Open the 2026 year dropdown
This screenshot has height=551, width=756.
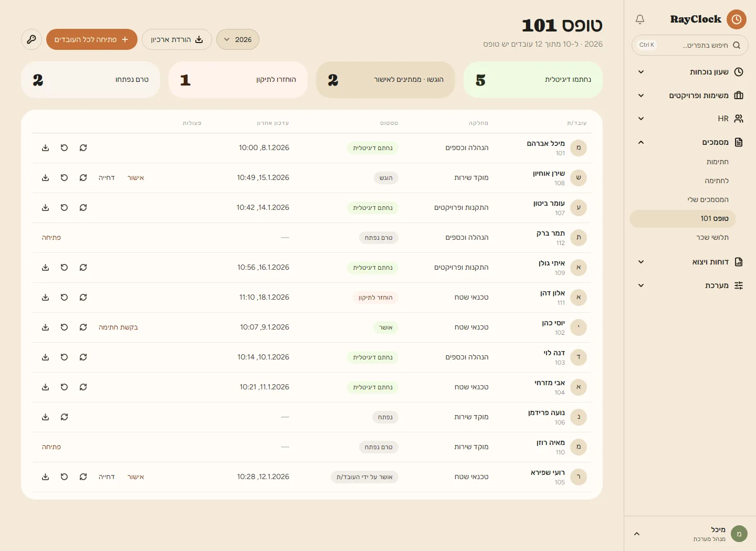[238, 39]
